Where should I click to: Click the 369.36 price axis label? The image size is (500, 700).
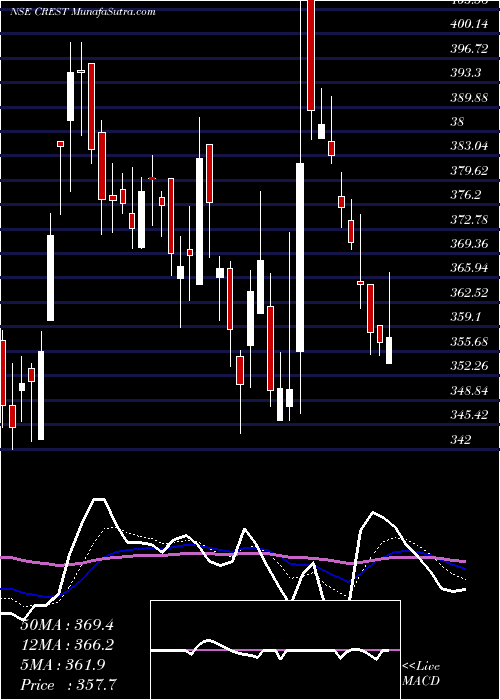click(469, 244)
